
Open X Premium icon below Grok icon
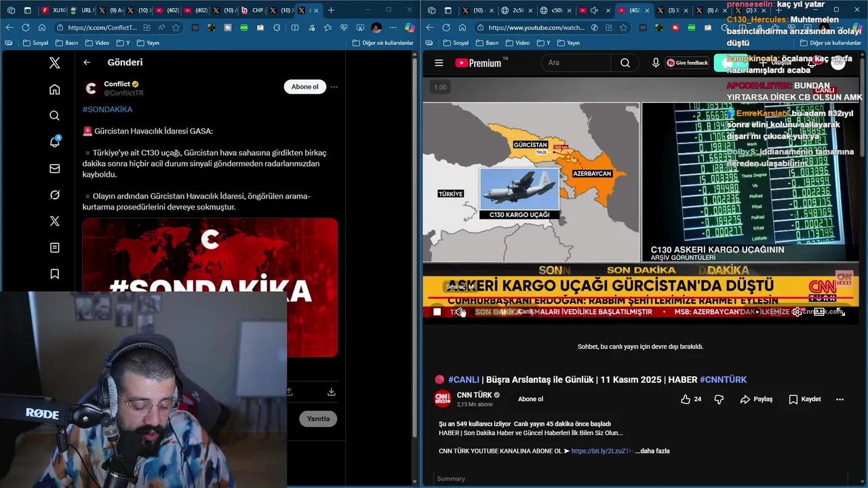[x=55, y=222]
